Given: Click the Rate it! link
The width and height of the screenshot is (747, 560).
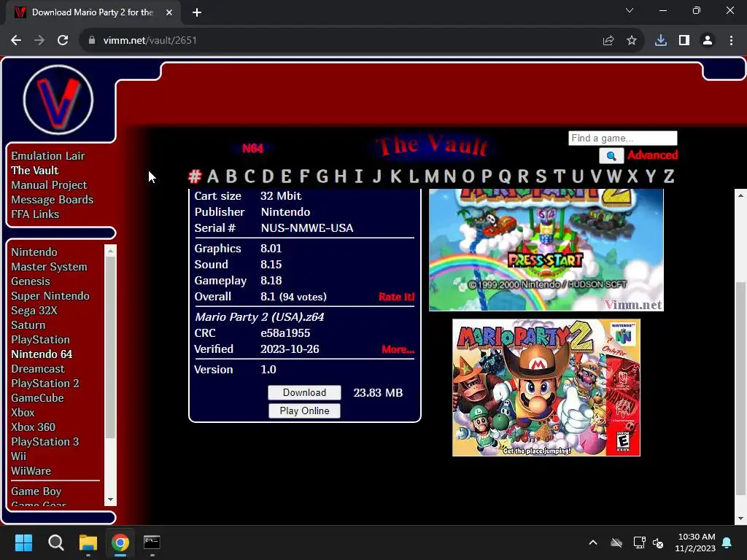Looking at the screenshot, I should point(396,297).
